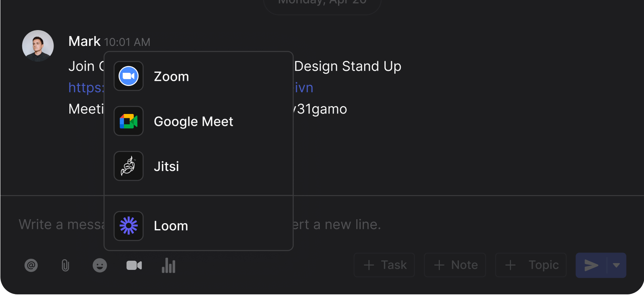Open the @mention picker
This screenshot has width=644, height=296.
tap(31, 265)
